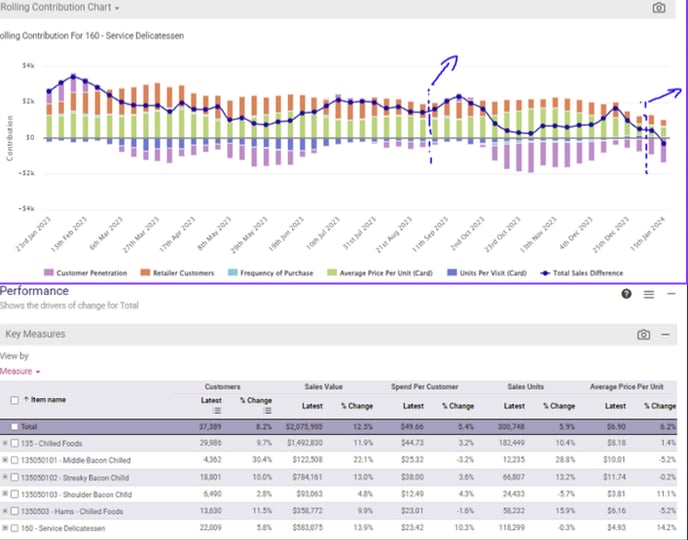Open the Performance panel hamburger menu
Image resolution: width=688 pixels, height=540 pixels.
click(x=648, y=294)
